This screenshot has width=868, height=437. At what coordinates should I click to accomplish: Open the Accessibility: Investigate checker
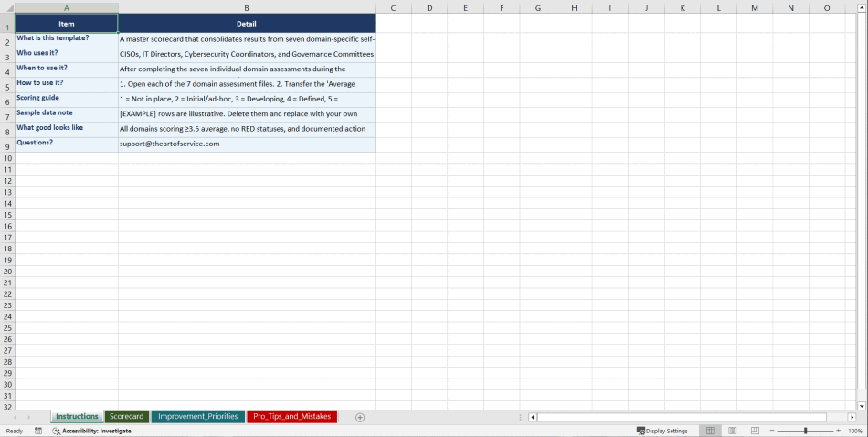click(91, 431)
